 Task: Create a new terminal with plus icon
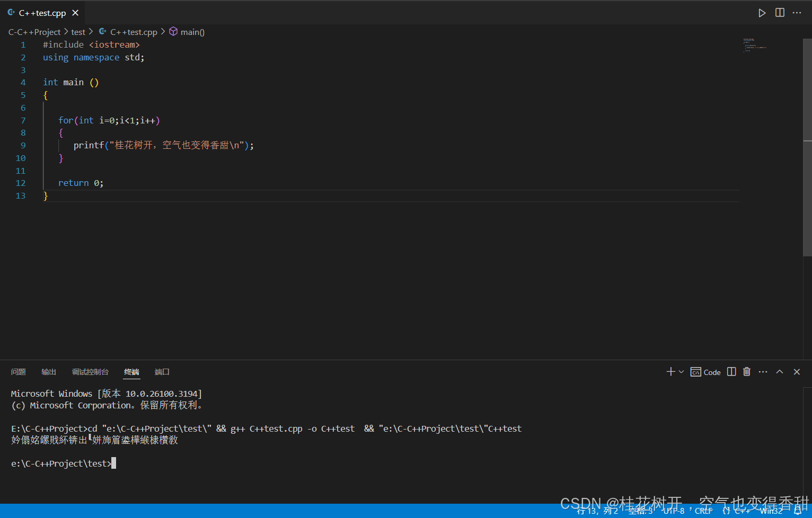[670, 372]
